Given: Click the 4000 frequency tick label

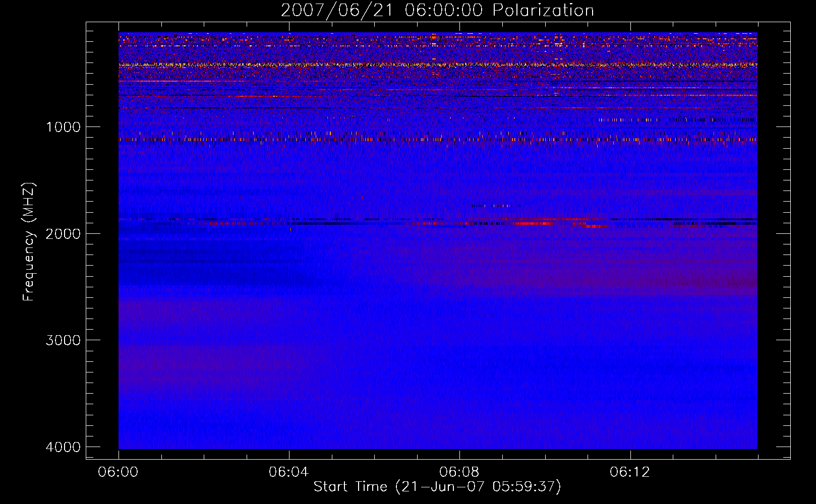Looking at the screenshot, I should (x=63, y=447).
